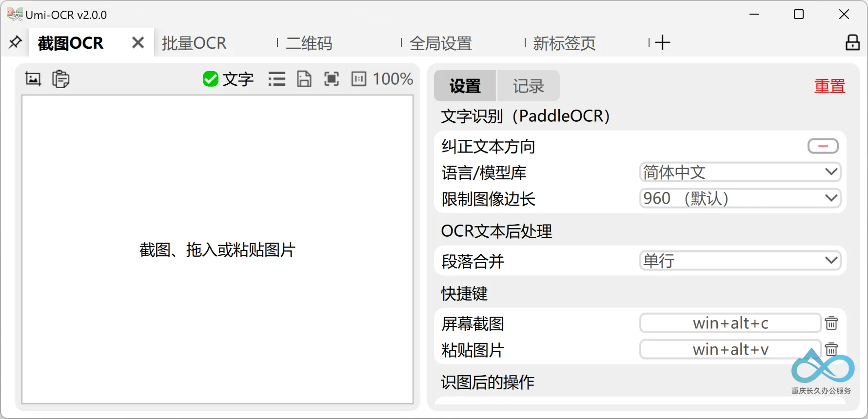Delete the 屏幕截图 hotkey with trash icon
The width and height of the screenshot is (868, 419).
click(831, 323)
